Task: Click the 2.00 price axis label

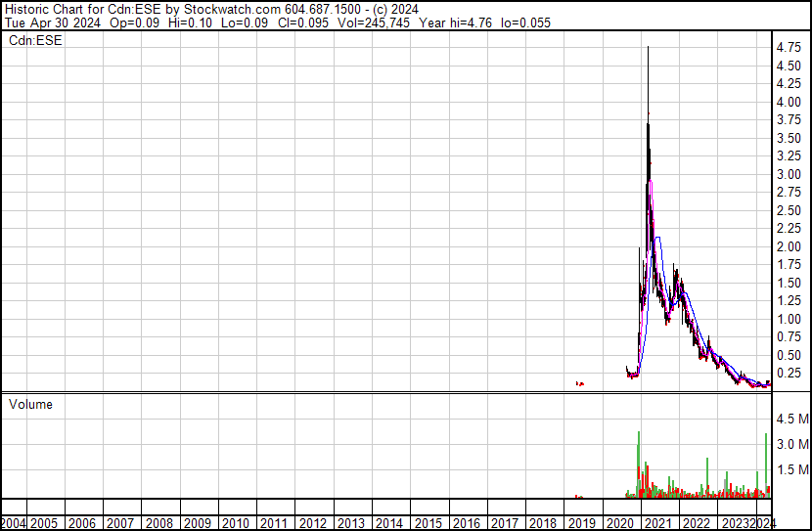Action: (x=789, y=246)
